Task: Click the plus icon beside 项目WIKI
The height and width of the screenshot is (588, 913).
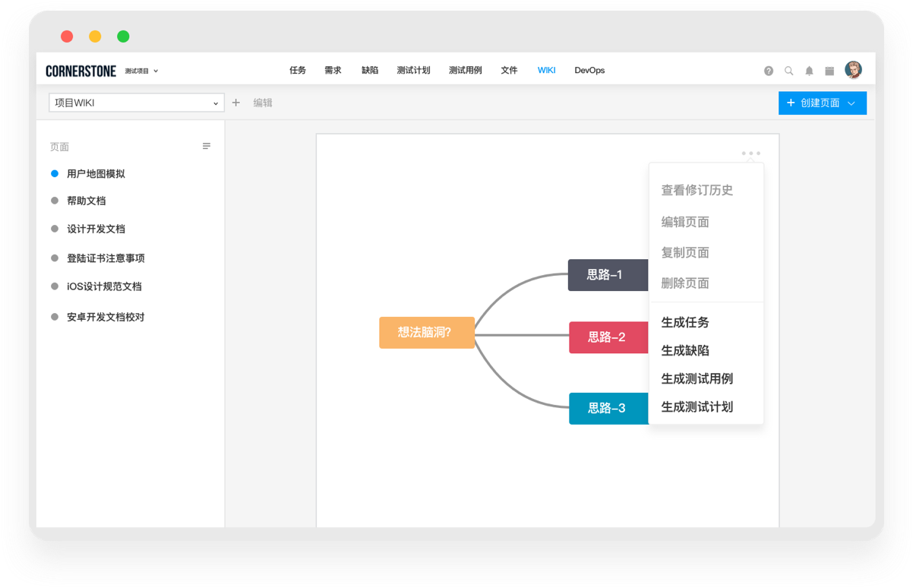Action: point(236,103)
